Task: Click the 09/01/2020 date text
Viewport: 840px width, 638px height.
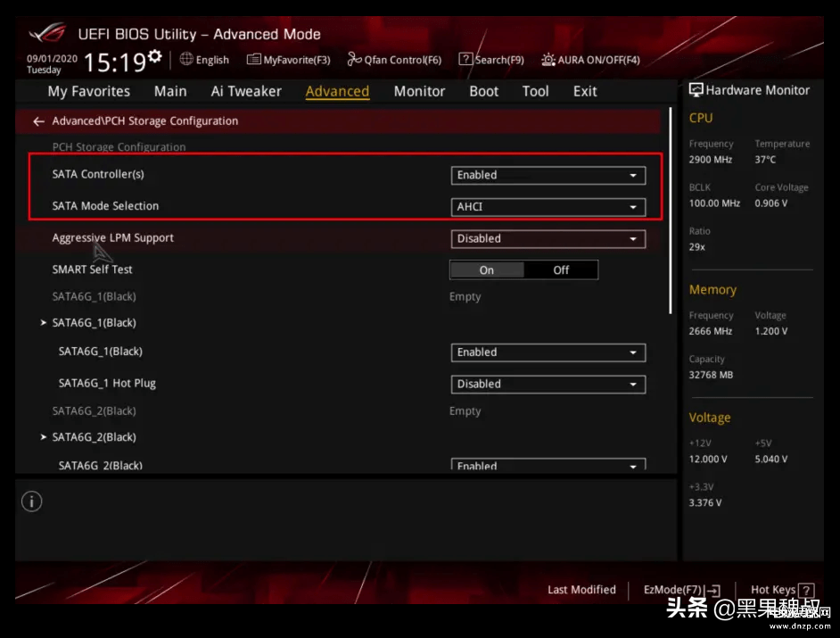Action: point(52,58)
